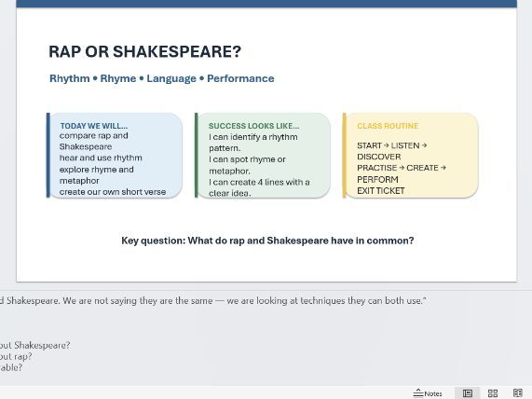Click the 'Rhythm • Rhyme • Language • Performance' subtitle
Image resolution: width=532 pixels, height=399 pixels.
pyautogui.click(x=162, y=78)
